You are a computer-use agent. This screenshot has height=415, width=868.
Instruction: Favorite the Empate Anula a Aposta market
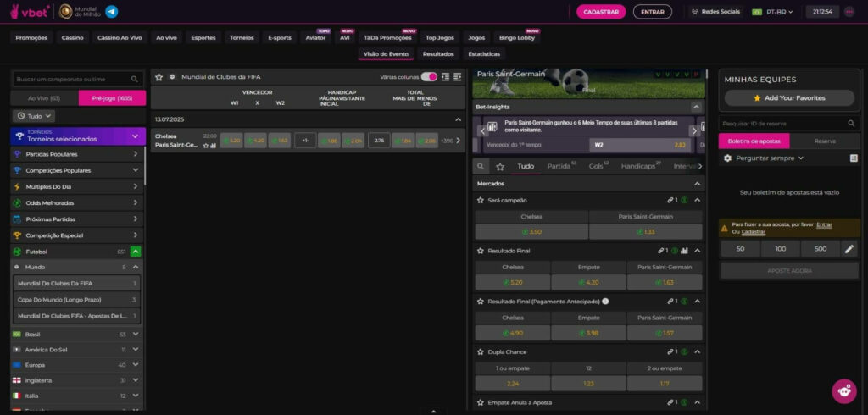(x=481, y=403)
